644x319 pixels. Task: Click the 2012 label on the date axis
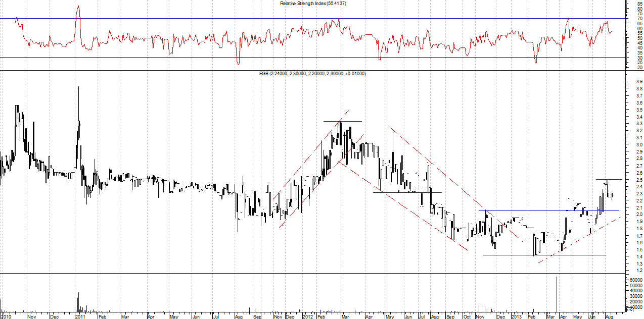pos(308,316)
